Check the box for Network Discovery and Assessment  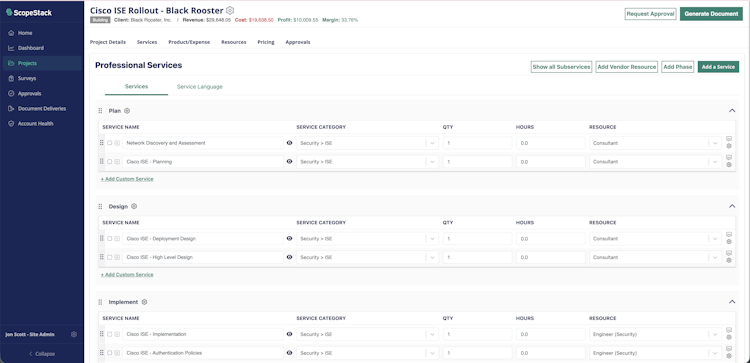(x=110, y=143)
